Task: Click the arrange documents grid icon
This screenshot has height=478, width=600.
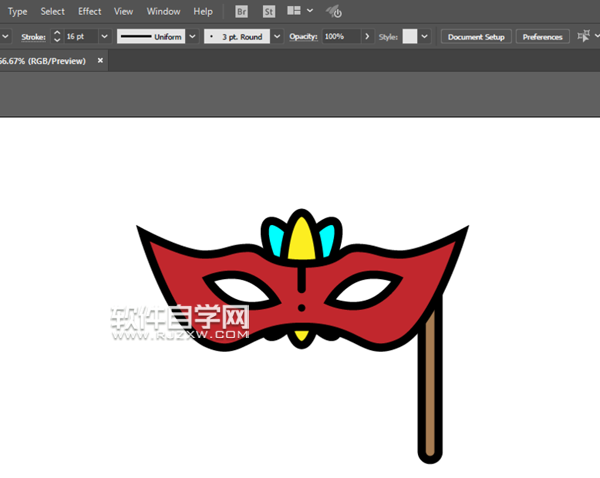Action: (294, 11)
